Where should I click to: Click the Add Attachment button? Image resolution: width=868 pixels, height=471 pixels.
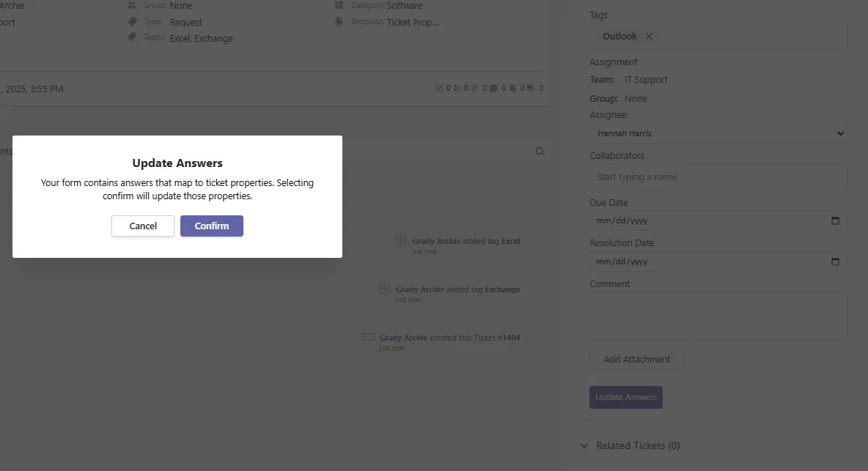click(636, 360)
